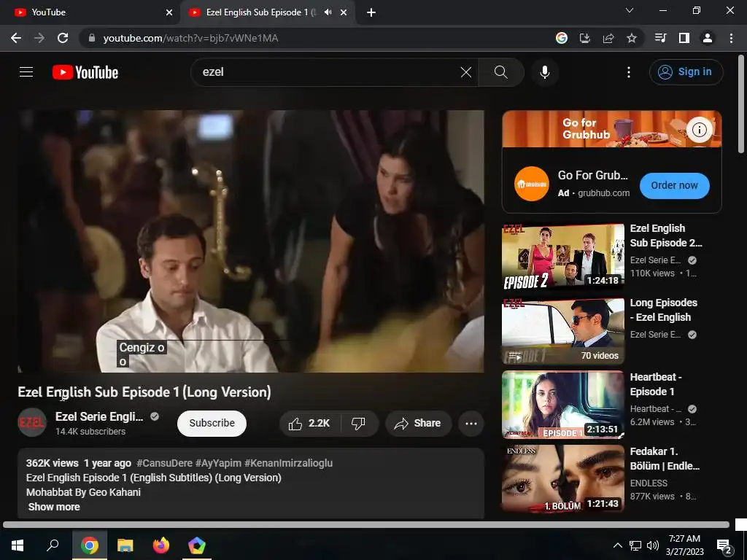Screen dimensions: 747x560
Task: Click the #AyYapim hashtag
Action: click(218, 463)
